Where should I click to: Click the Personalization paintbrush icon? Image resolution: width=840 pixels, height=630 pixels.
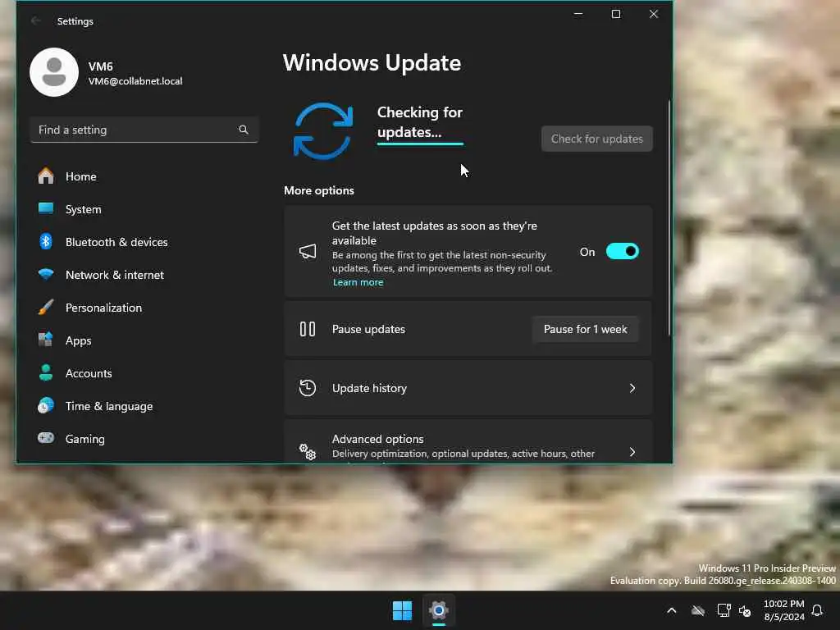pos(46,307)
